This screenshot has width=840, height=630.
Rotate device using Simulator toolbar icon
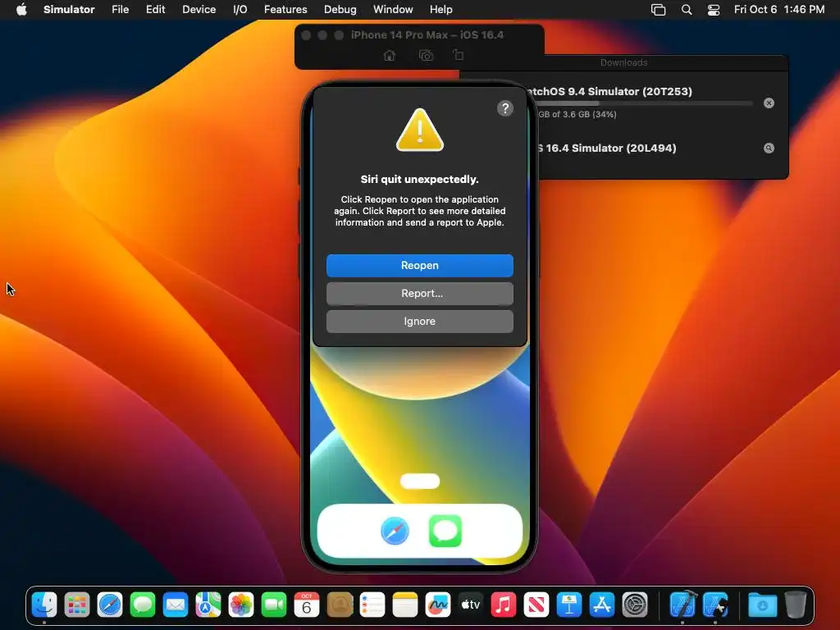click(459, 55)
